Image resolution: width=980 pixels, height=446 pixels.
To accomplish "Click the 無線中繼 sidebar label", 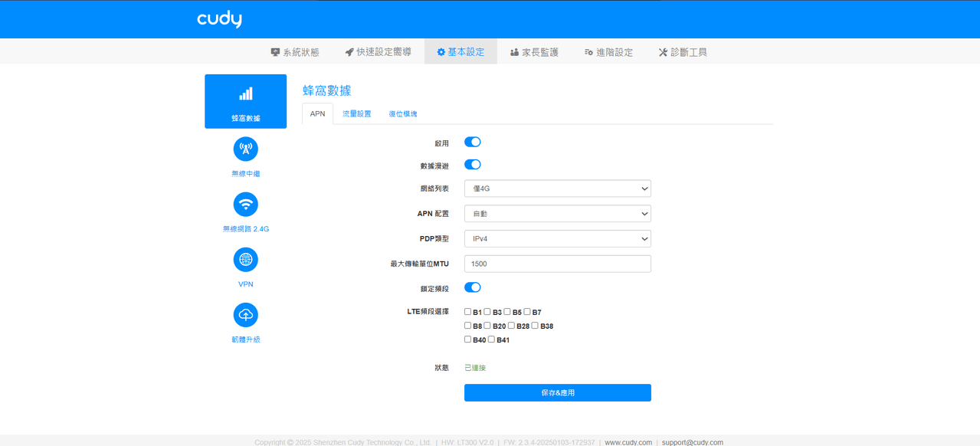I will pyautogui.click(x=246, y=174).
